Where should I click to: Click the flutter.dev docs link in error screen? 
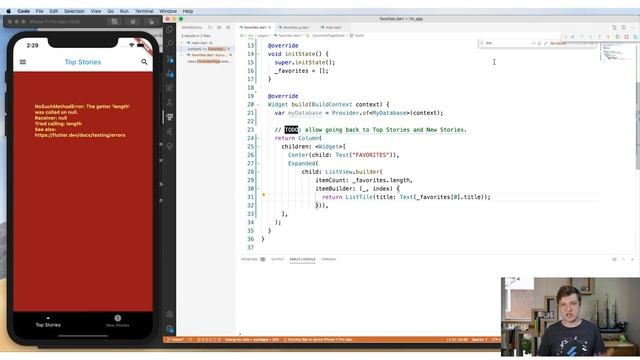click(80, 135)
